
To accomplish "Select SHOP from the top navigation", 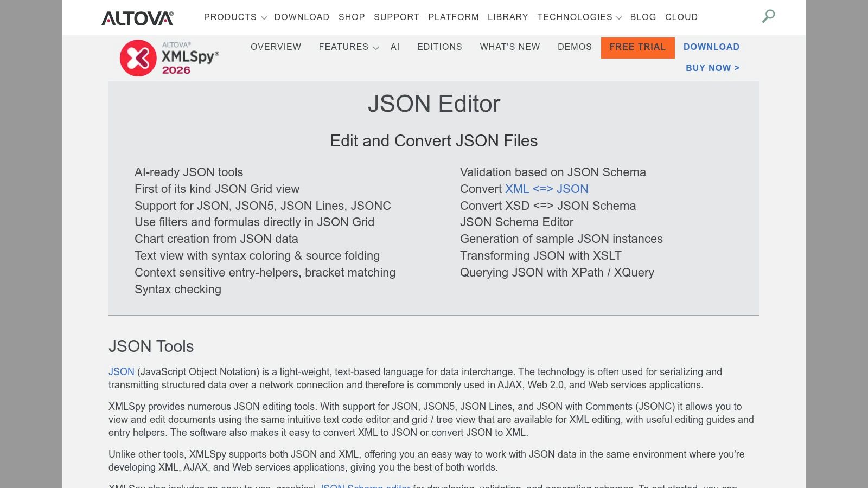I will [352, 17].
